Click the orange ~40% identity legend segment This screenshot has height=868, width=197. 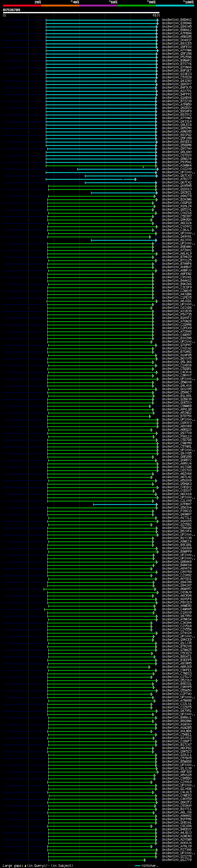tap(60, 6)
